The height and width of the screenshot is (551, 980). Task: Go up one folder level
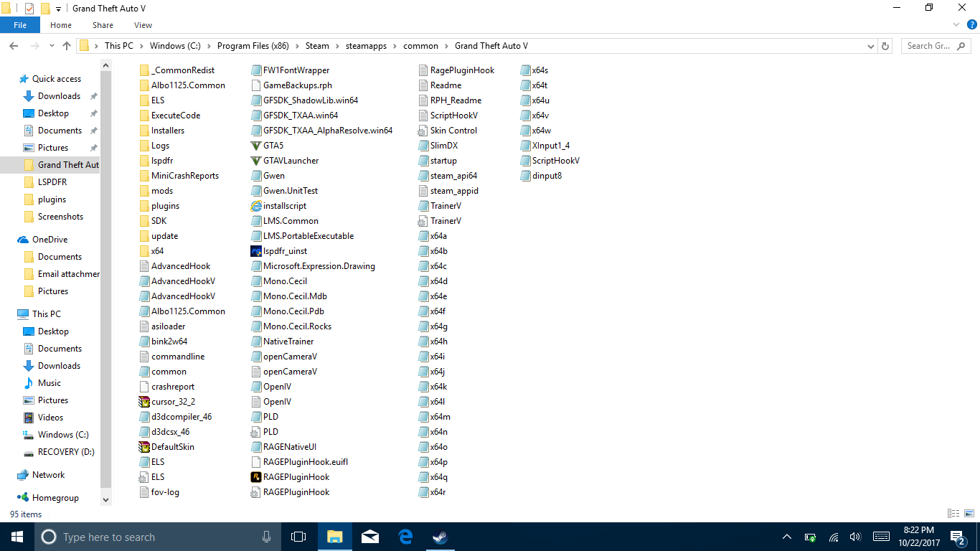(x=67, y=46)
